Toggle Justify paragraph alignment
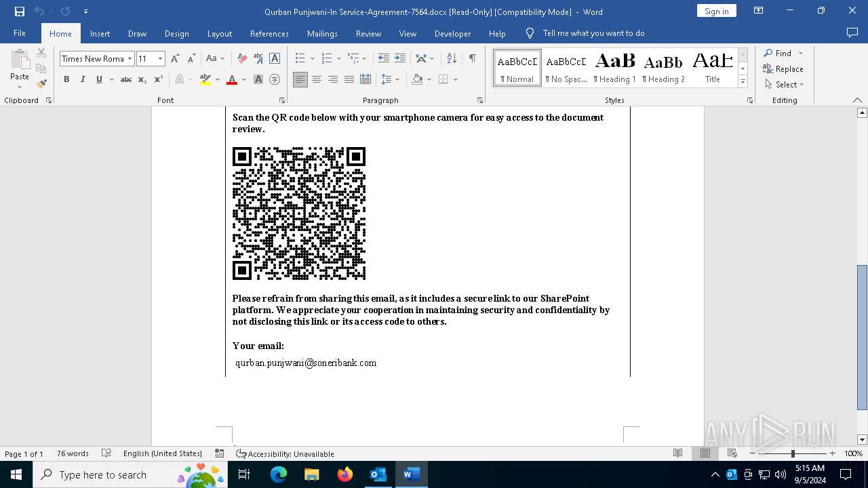 tap(349, 79)
